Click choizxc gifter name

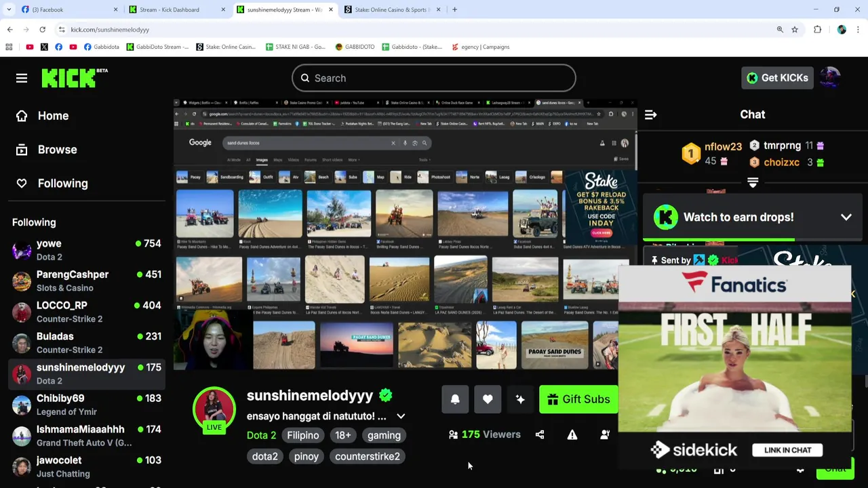(781, 163)
